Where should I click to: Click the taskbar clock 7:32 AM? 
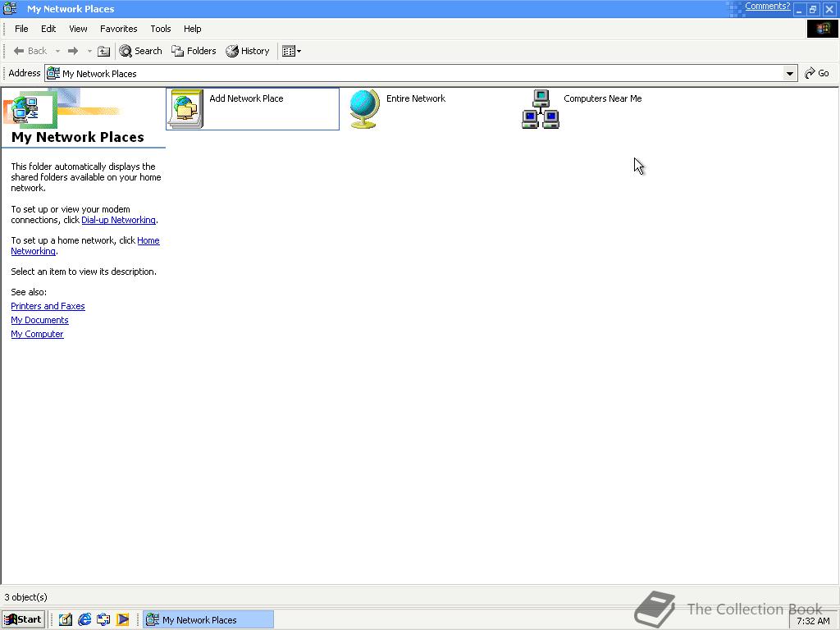813,621
